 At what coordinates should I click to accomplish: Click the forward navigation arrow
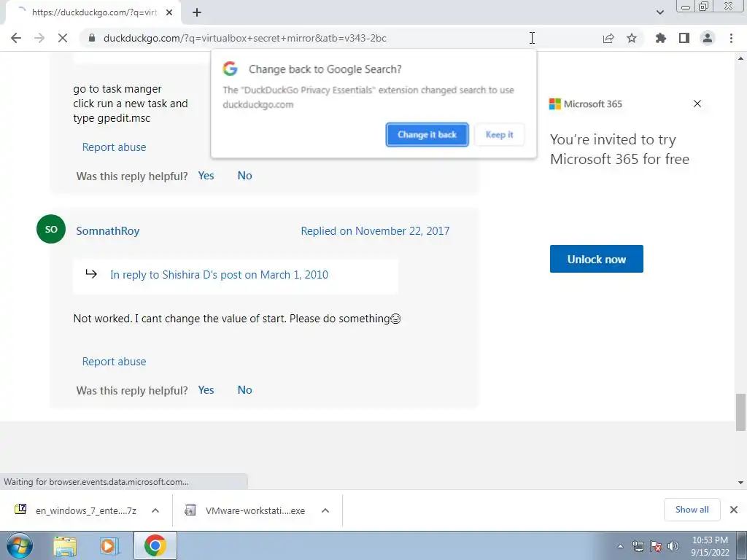[x=39, y=38]
